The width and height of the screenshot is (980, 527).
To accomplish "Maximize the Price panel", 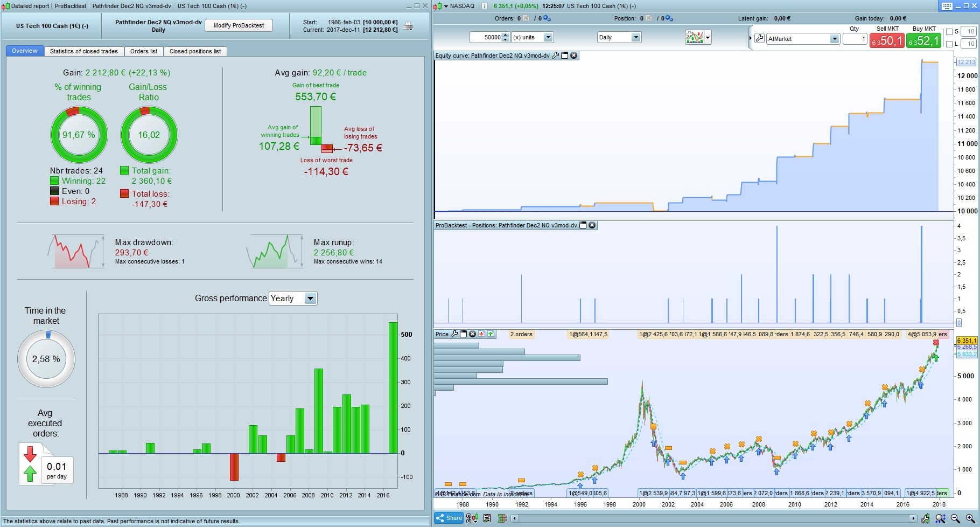I will pos(463,334).
